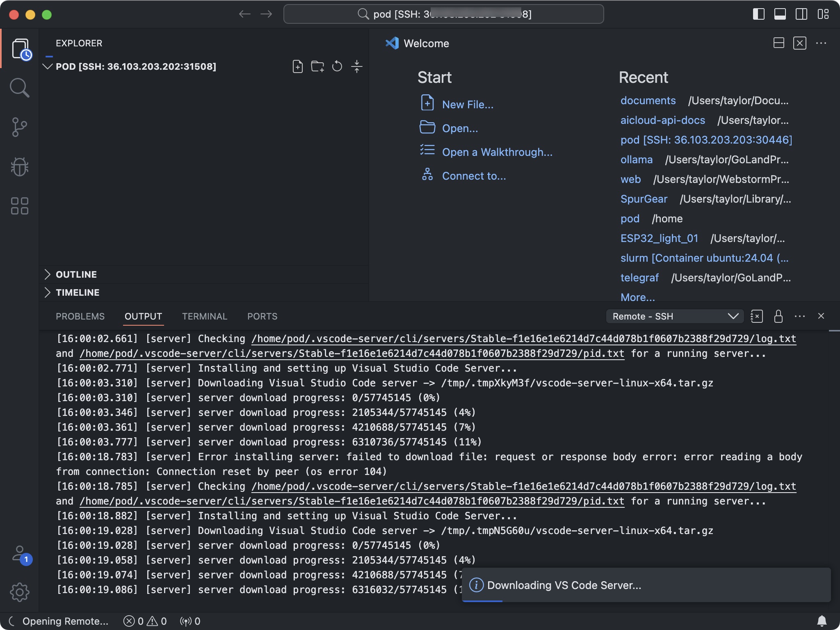Toggle the bottom panel layout icon
The height and width of the screenshot is (630, 840).
780,14
